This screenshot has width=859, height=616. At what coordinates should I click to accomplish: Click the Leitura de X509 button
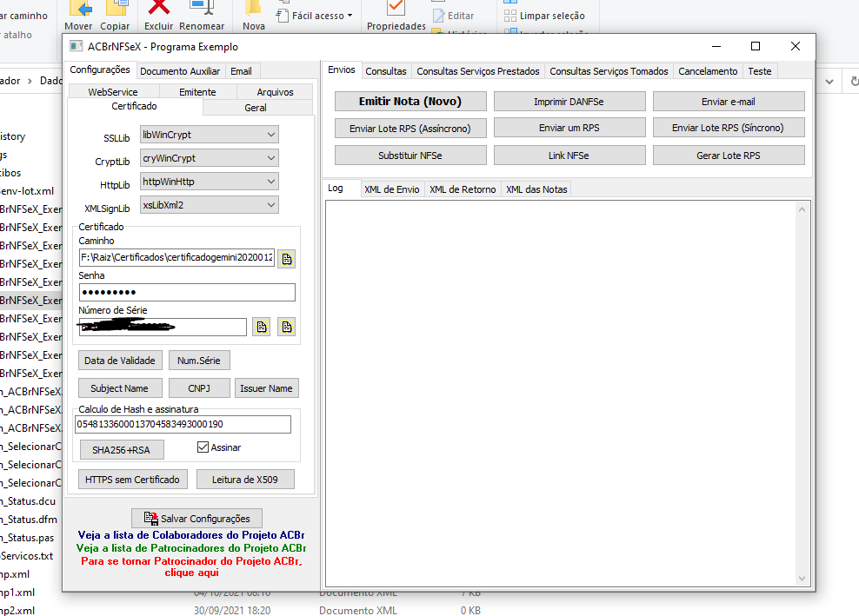click(245, 480)
